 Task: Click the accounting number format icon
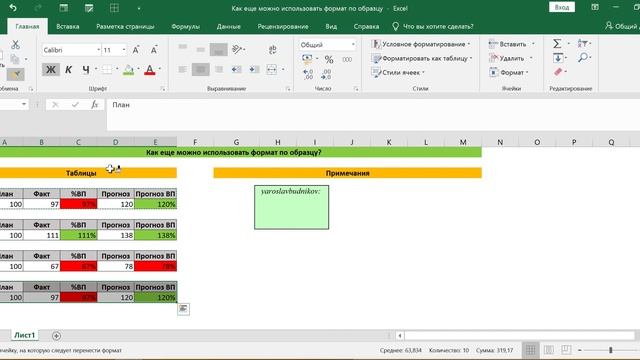coord(307,59)
